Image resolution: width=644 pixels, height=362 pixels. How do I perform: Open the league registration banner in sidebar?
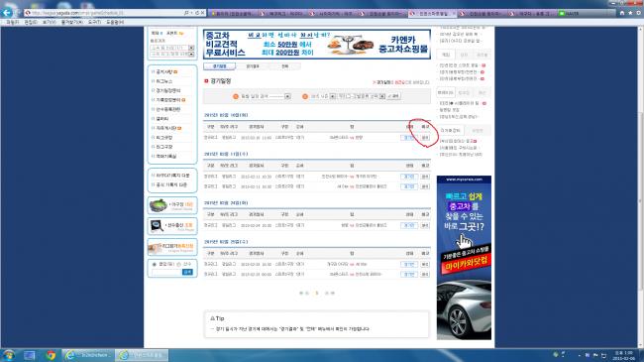172,247
